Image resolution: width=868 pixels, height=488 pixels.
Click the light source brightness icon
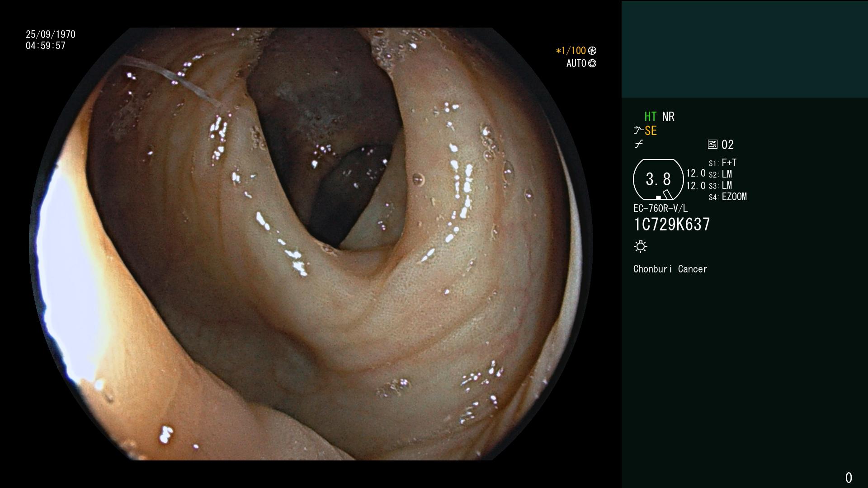pos(641,246)
